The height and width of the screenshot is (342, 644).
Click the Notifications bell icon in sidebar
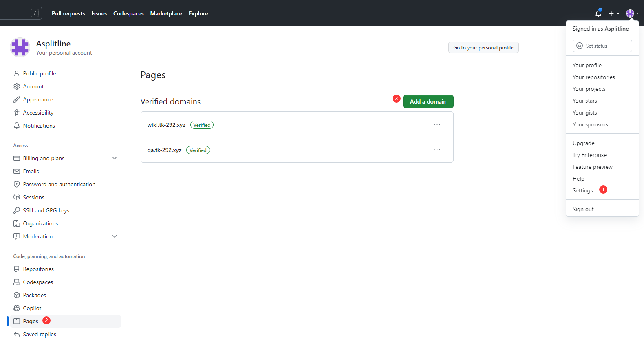point(17,126)
